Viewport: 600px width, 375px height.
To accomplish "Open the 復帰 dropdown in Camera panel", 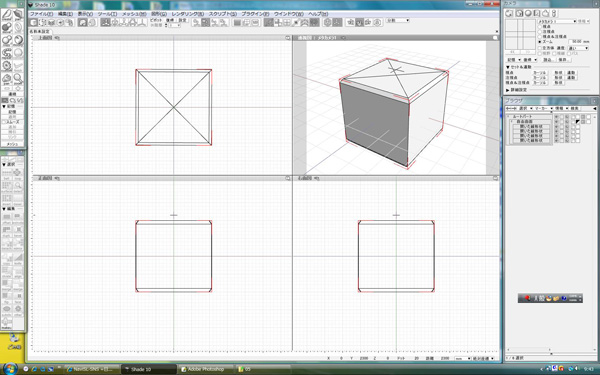I will click(x=530, y=60).
